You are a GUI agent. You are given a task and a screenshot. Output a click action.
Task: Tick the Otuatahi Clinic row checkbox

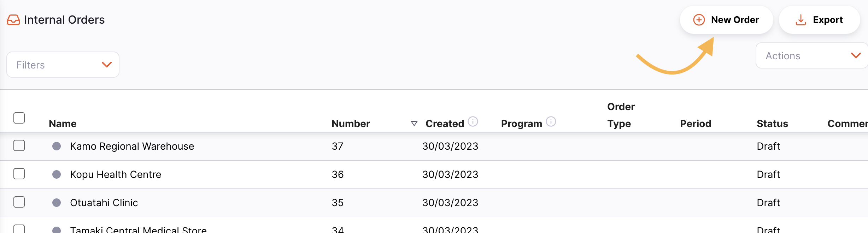pyautogui.click(x=19, y=202)
